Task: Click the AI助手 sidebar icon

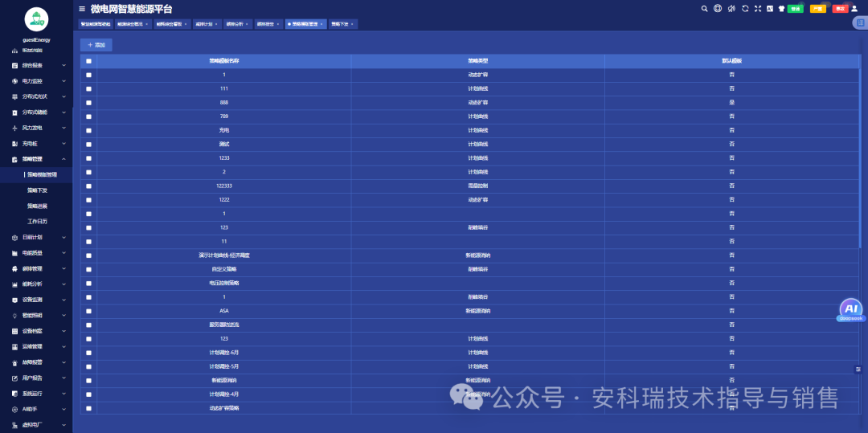Action: pyautogui.click(x=15, y=409)
